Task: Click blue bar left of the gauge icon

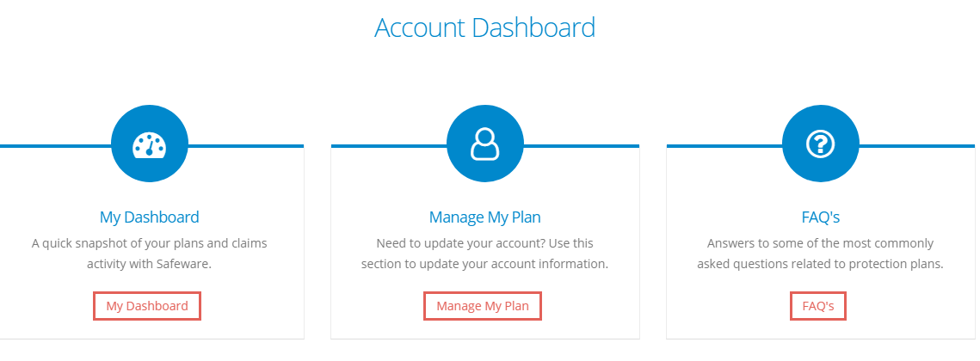Action: coord(56,146)
